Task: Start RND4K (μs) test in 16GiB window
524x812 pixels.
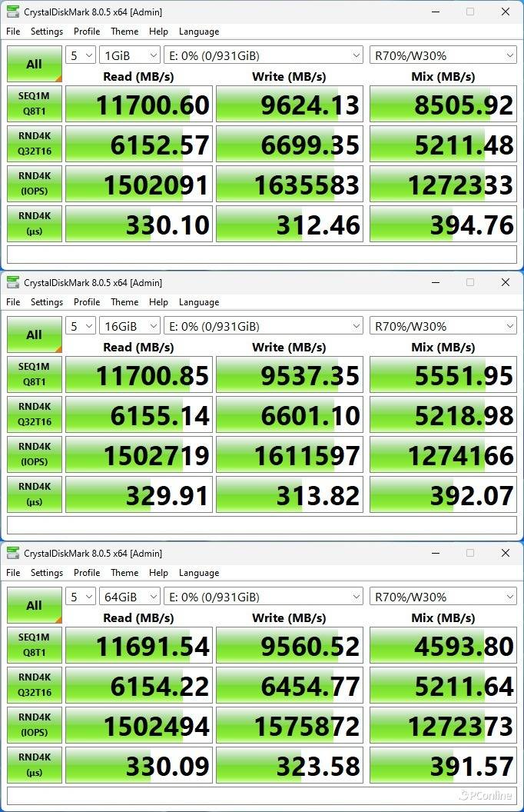Action: click(x=34, y=494)
